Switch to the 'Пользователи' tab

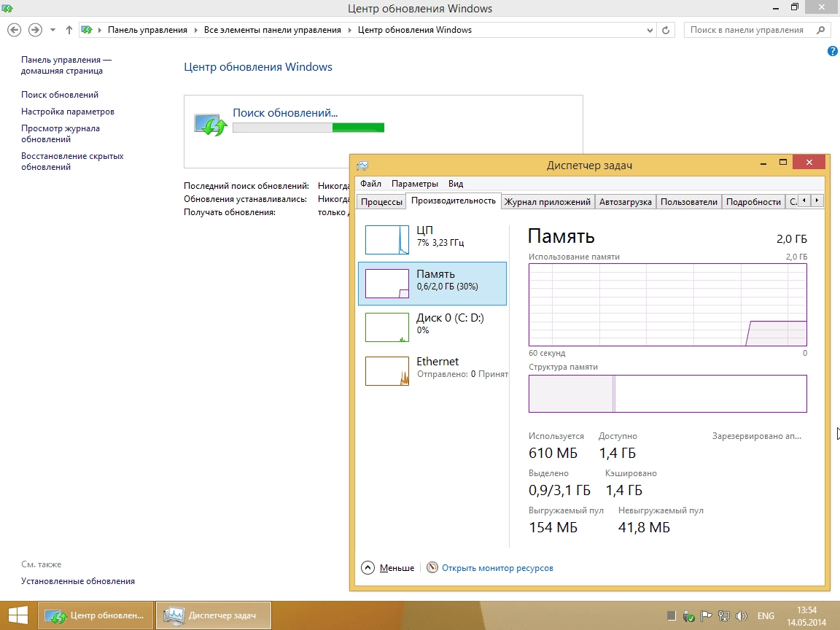pos(689,202)
